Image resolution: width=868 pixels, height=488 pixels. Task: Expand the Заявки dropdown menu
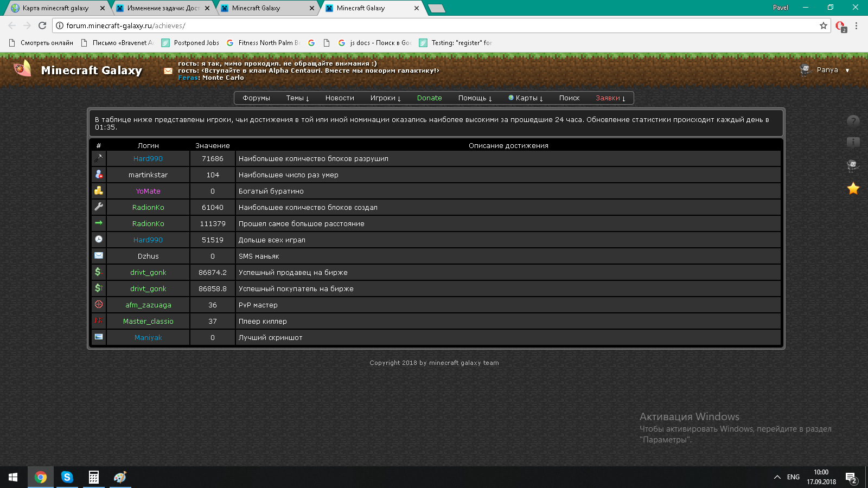(610, 98)
